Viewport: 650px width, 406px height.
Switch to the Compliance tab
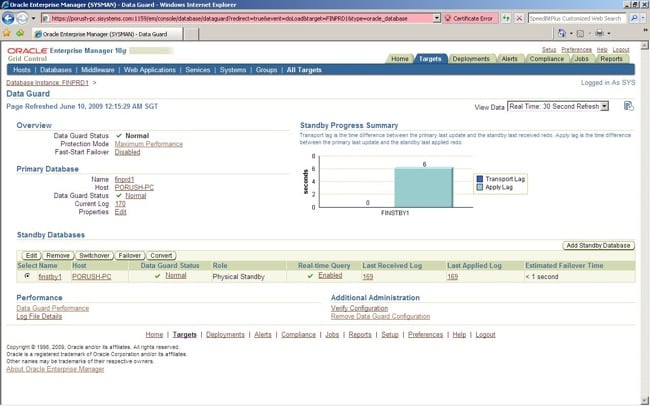[x=546, y=59]
